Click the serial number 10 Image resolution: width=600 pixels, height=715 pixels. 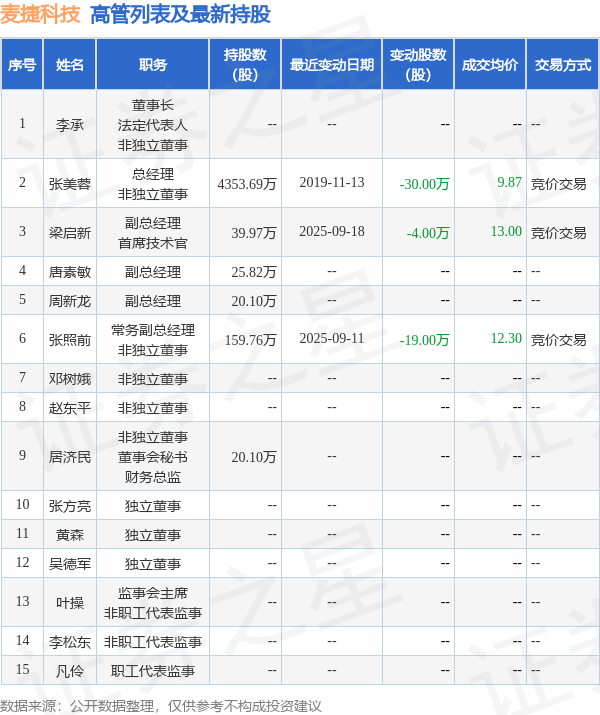point(22,504)
